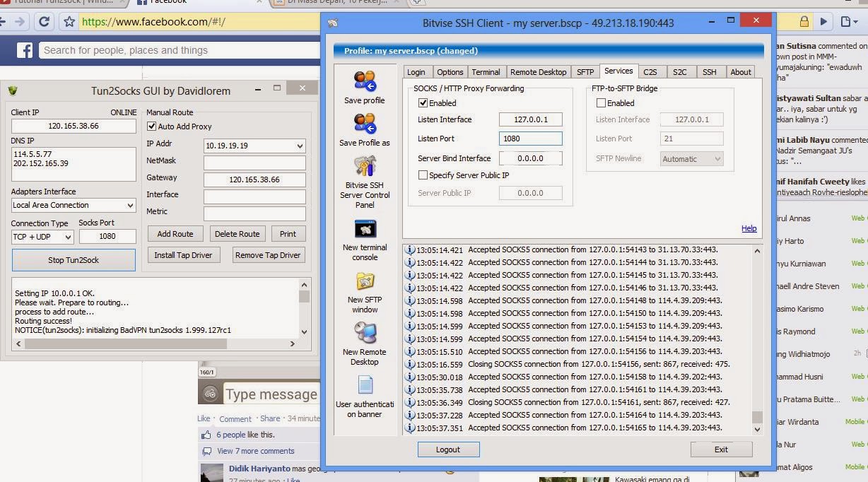The image size is (868, 482).
Task: Click the Gateway field 120.165.38.66
Action: click(254, 180)
